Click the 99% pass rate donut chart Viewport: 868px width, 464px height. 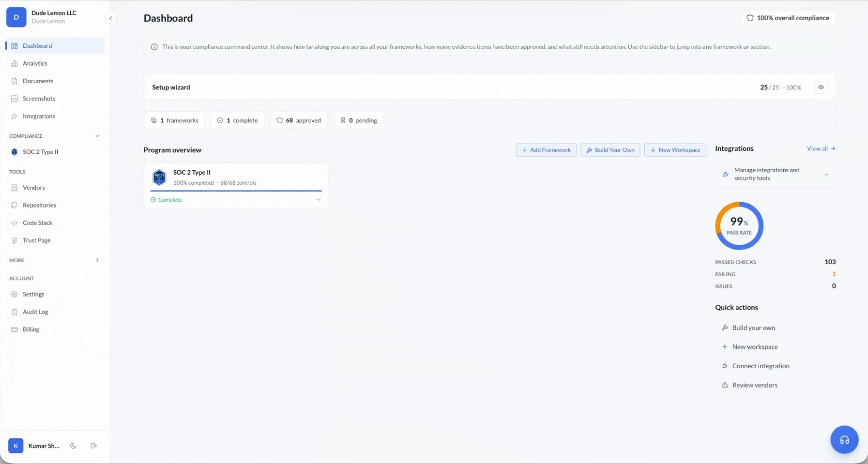pyautogui.click(x=739, y=226)
